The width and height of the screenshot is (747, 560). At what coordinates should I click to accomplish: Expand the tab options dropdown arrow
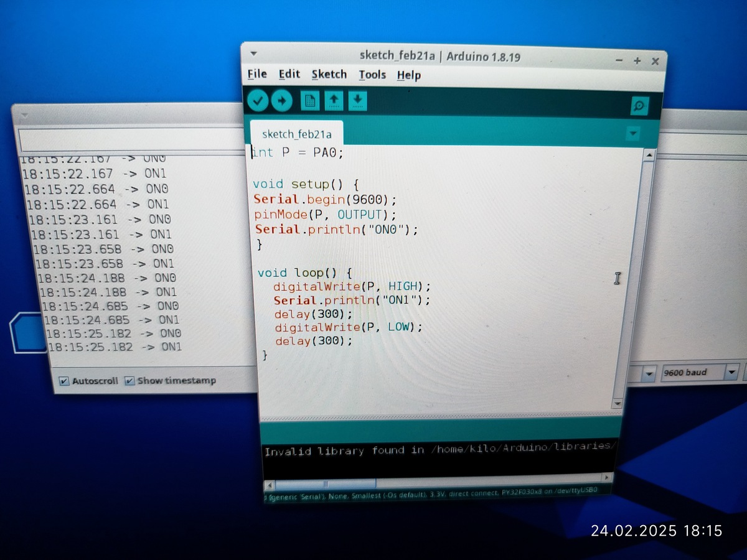pos(633,133)
